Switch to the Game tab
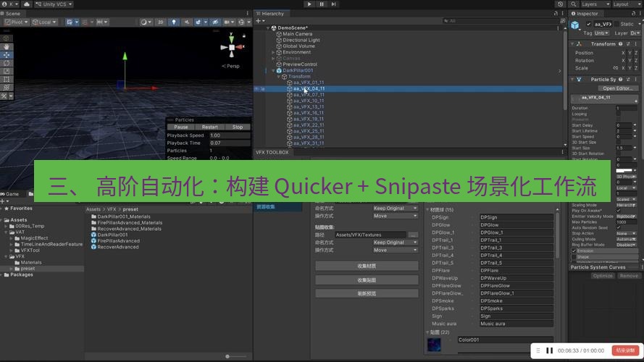Viewport: 644px width, 362px height. point(10,194)
